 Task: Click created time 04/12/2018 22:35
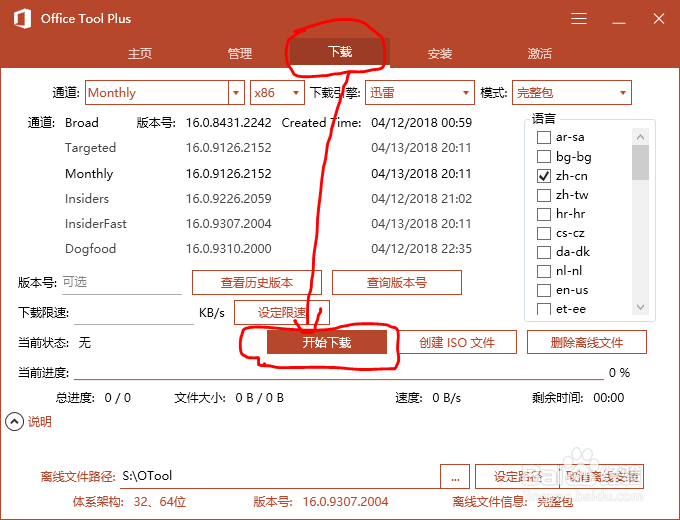point(422,249)
